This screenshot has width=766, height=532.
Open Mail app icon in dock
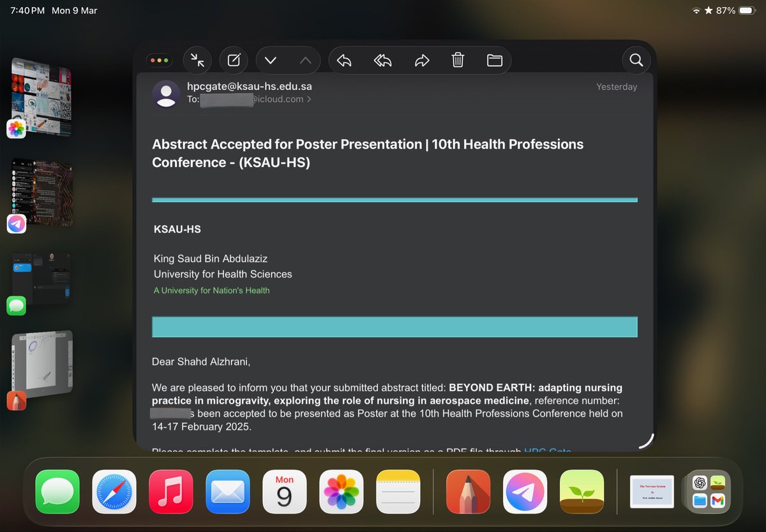point(228,492)
